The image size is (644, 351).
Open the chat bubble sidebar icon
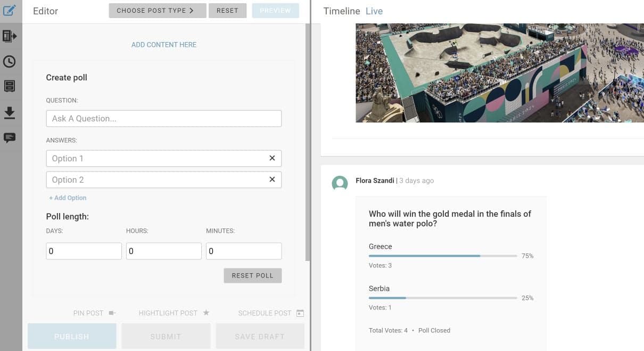(10, 137)
